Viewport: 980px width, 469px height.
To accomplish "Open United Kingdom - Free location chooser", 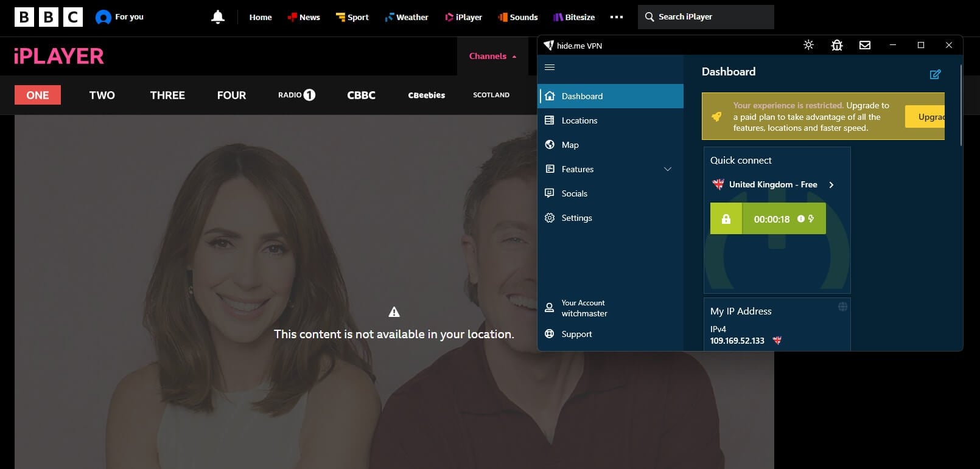I will point(773,184).
